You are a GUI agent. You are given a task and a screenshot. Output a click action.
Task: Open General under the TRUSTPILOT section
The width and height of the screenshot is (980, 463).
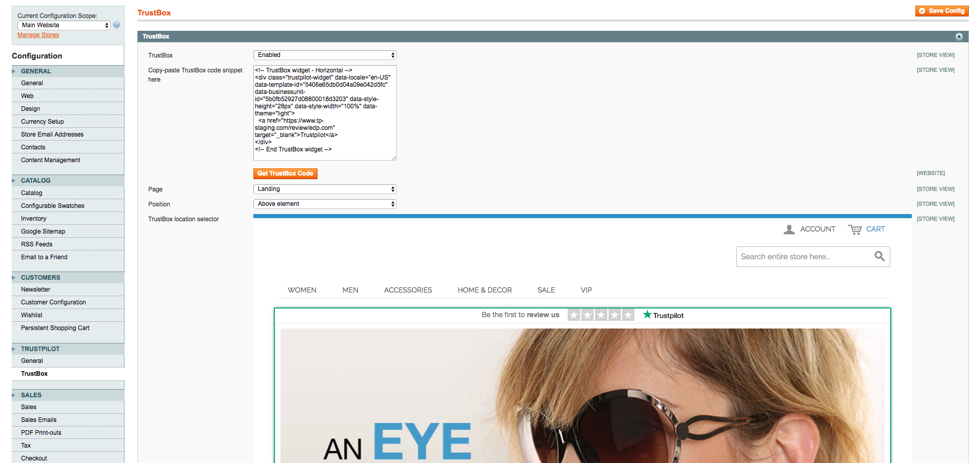point(68,361)
